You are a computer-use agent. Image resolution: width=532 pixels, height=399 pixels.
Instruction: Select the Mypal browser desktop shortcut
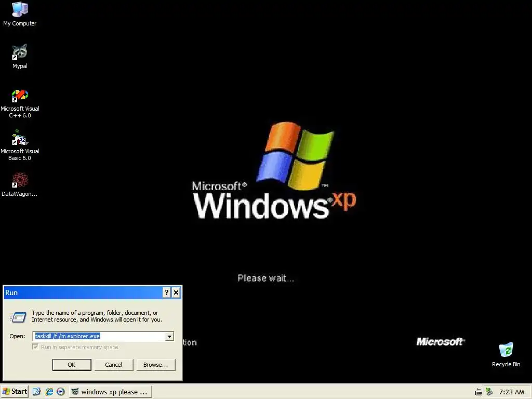20,57
